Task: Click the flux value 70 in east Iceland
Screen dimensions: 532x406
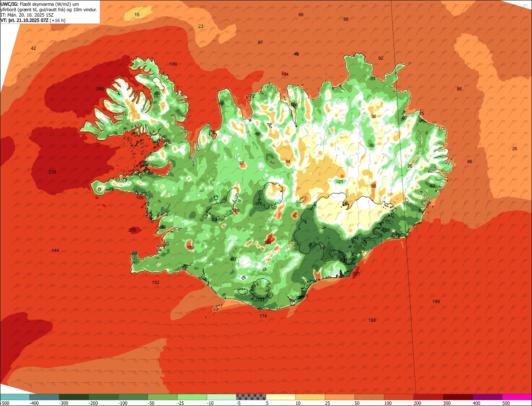Action: point(410,166)
